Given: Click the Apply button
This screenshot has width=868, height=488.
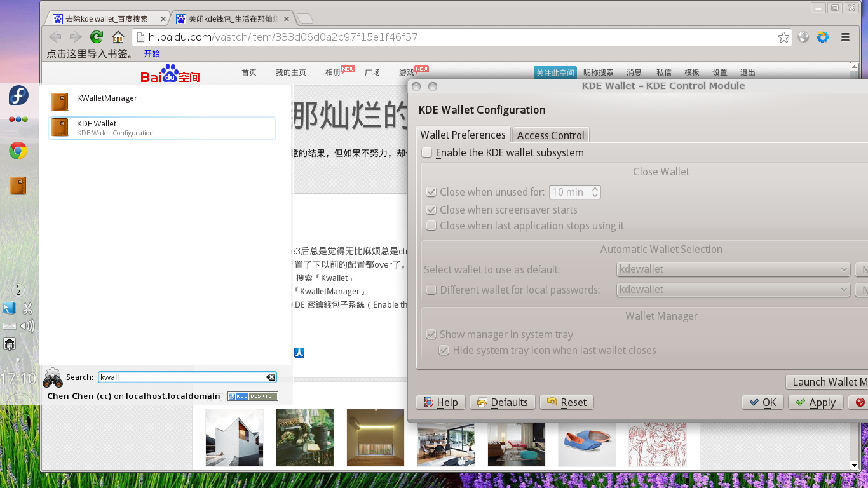Looking at the screenshot, I should 816,402.
